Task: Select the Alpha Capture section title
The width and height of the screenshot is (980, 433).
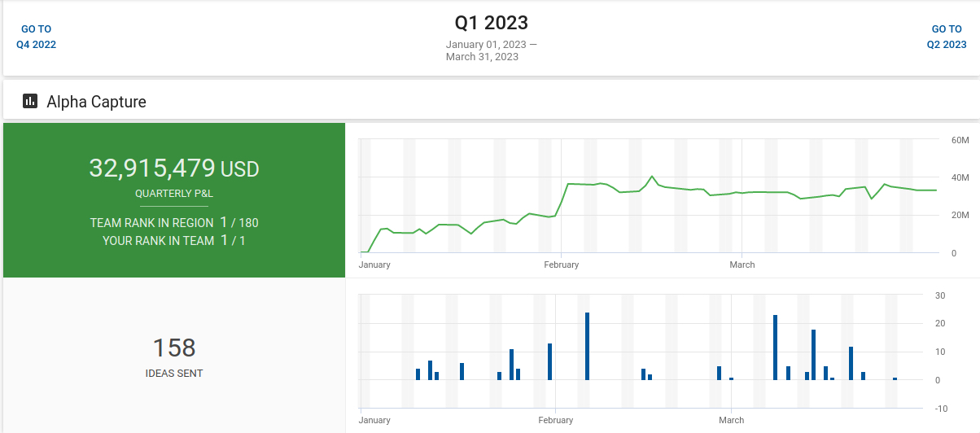Action: [x=96, y=102]
